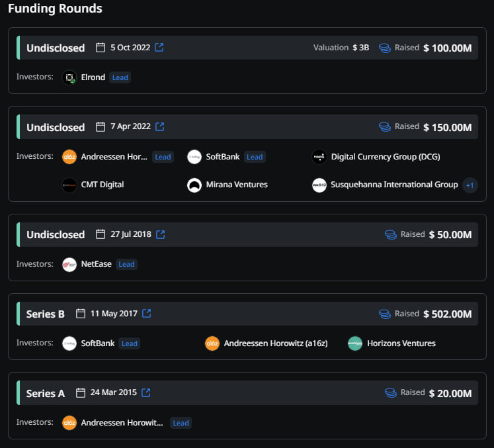
Task: Open external link for Series B round
Action: 147,314
